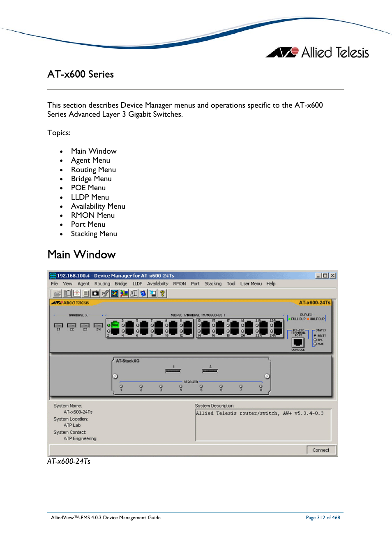This screenshot has width=392, height=555.
Task: Click the text list toolbar icon
Action: [x=86, y=293]
